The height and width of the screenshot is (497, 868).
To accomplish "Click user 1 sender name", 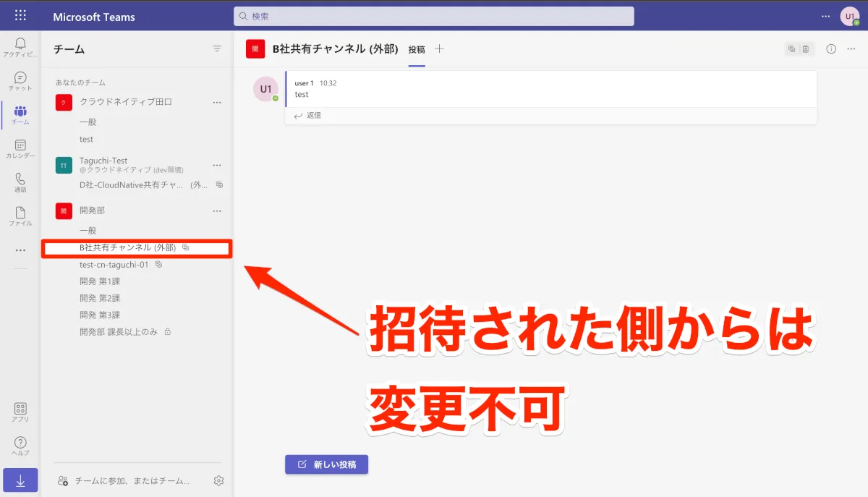I will (x=304, y=83).
